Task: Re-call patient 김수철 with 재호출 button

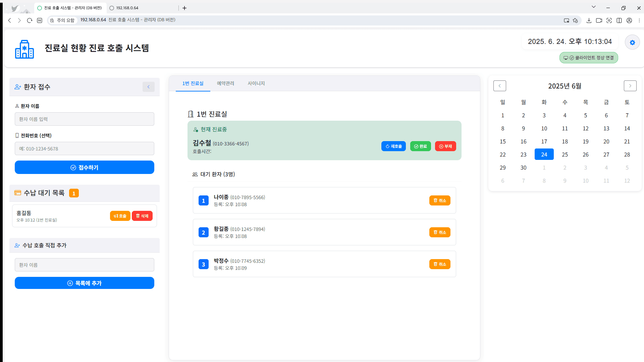Action: click(393, 146)
